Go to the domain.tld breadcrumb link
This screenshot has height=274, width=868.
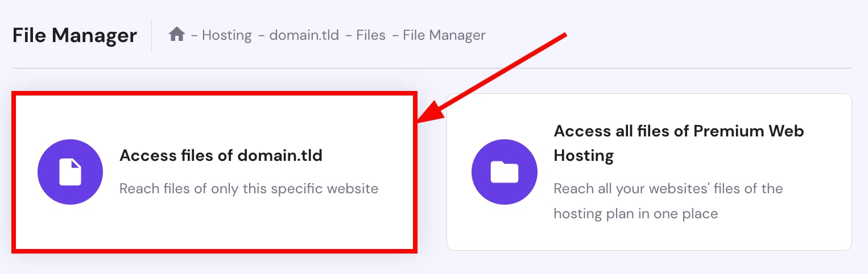[x=304, y=35]
